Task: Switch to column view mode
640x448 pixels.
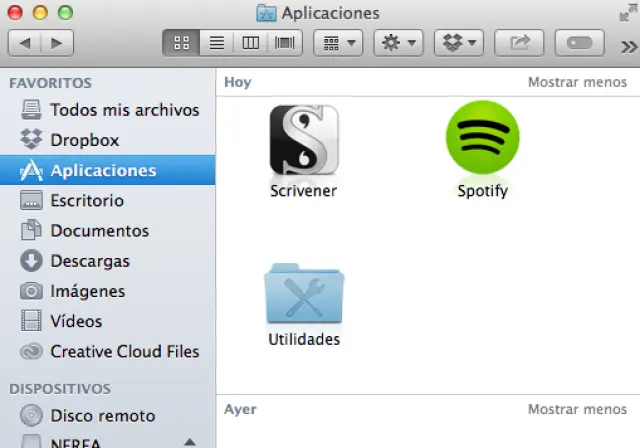Action: click(x=251, y=43)
